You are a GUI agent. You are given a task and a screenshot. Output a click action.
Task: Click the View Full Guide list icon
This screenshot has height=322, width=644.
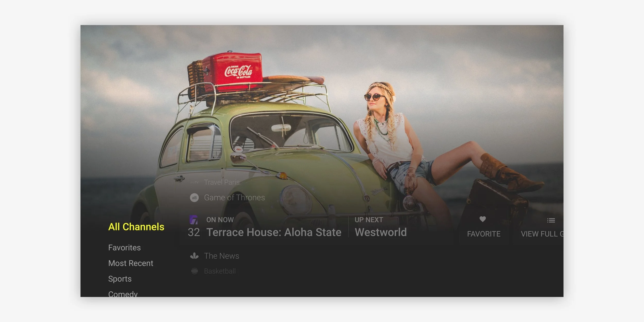pos(551,220)
